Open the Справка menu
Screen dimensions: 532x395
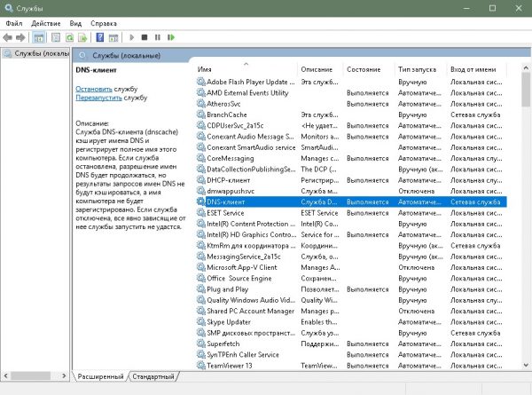click(x=106, y=22)
